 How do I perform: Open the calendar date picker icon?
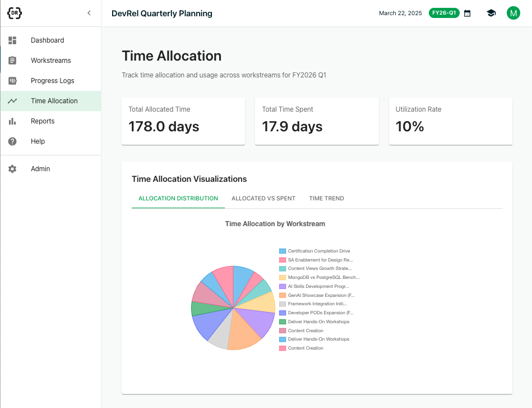[467, 13]
